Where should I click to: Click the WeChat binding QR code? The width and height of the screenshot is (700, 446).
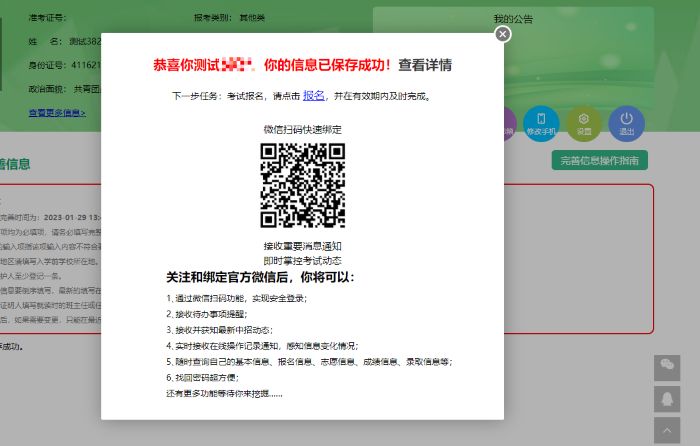[303, 185]
